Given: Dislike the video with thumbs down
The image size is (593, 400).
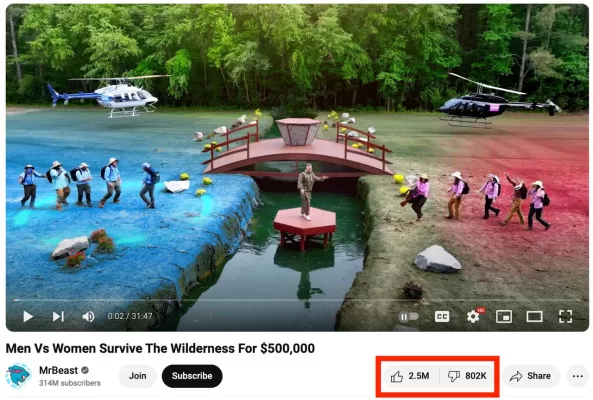Looking at the screenshot, I should point(467,376).
